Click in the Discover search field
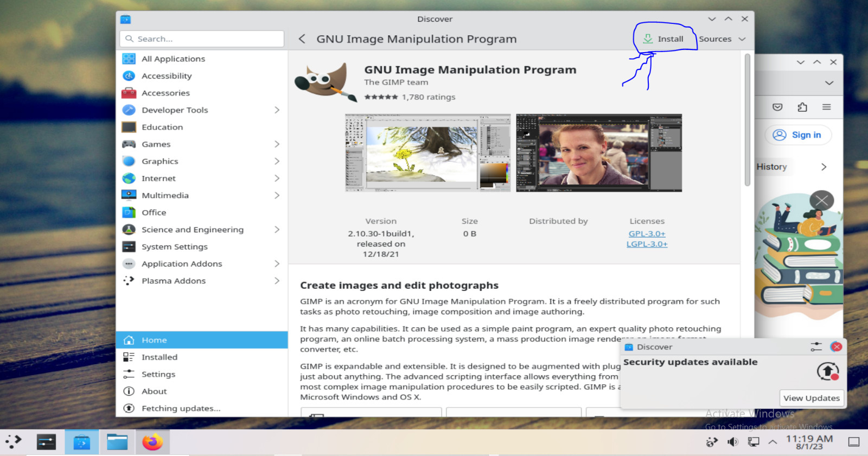Image resolution: width=868 pixels, height=456 pixels. click(202, 39)
